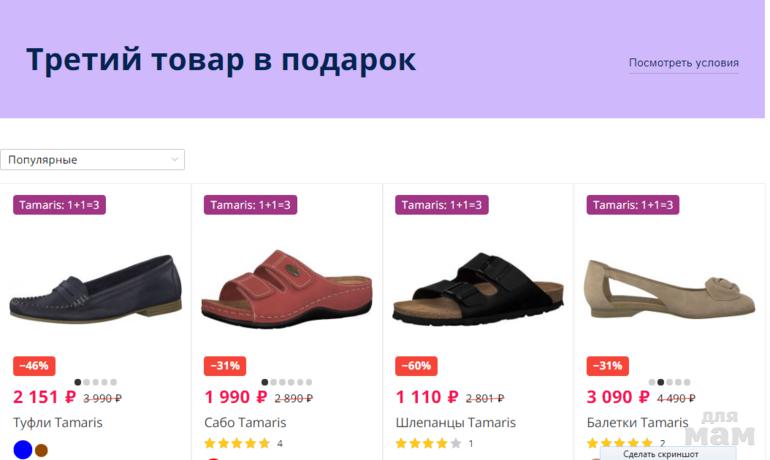Screen dimensions: 770x460
Task: Select the blue color swatch for Туфли Tamaris
Action: point(22,450)
